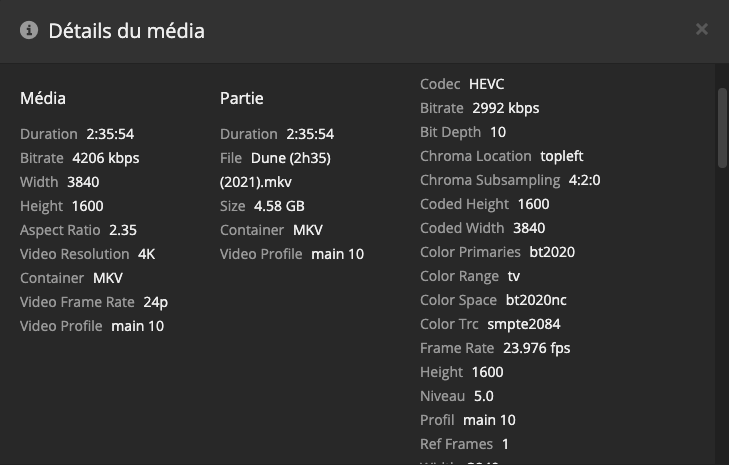Close the Détails du média dialog
This screenshot has width=729, height=465.
coord(702,30)
